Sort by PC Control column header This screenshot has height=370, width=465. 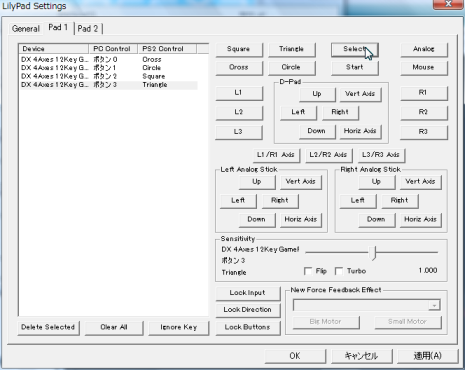tap(113, 49)
